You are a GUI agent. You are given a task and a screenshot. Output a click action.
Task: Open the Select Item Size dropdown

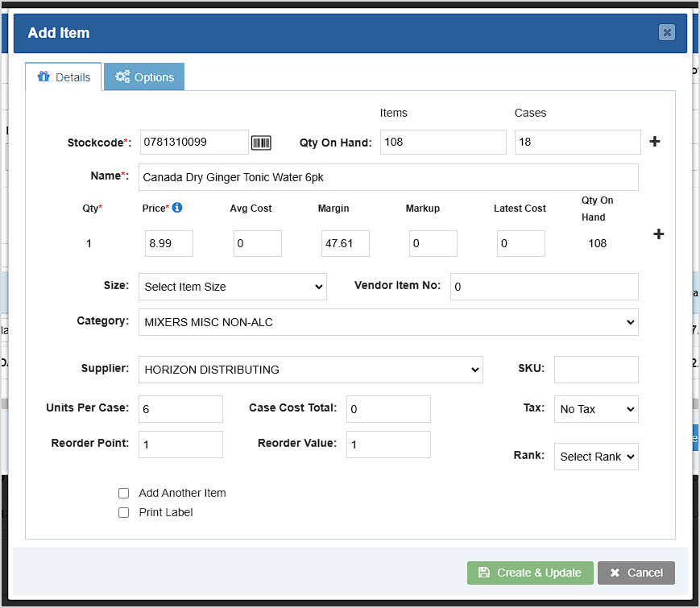[x=232, y=287]
